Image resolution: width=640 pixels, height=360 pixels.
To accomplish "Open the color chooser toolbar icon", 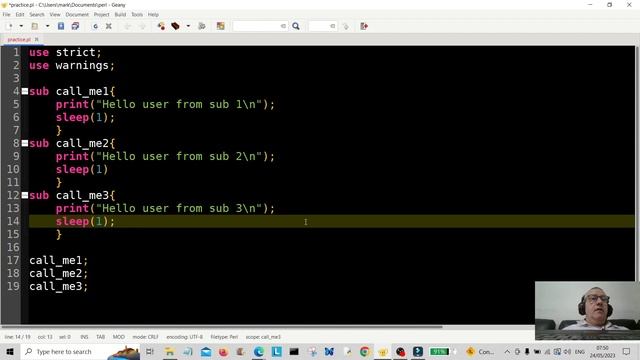I will point(220,26).
